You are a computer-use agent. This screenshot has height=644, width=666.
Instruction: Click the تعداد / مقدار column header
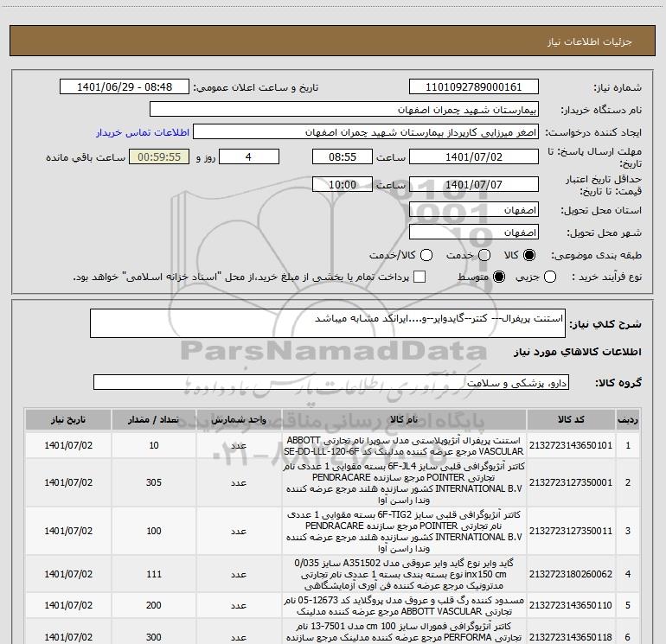pos(154,420)
